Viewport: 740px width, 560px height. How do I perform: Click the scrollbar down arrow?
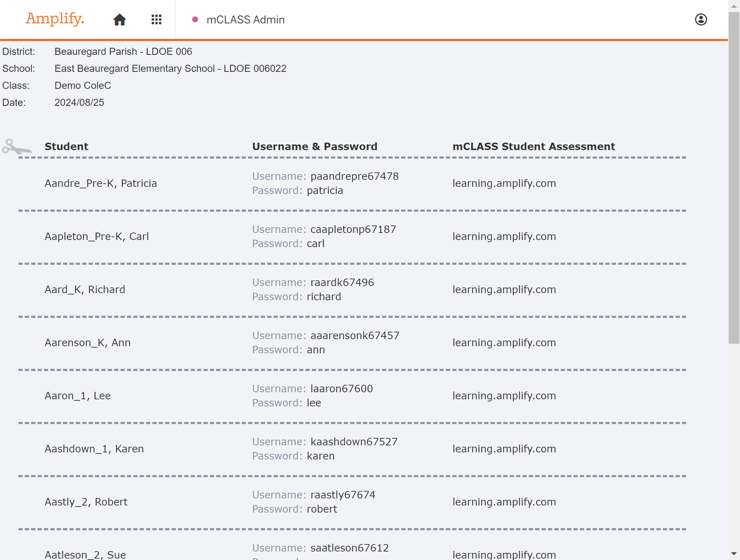[x=734, y=553]
